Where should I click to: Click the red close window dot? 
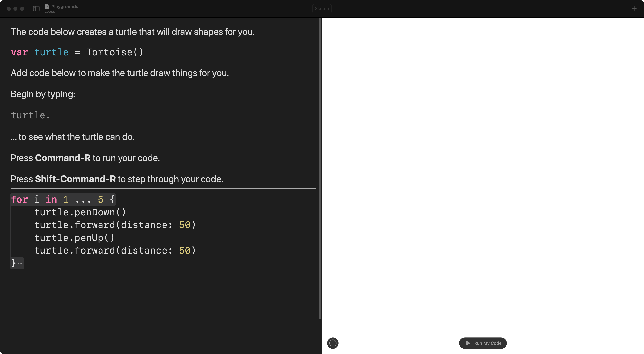point(9,9)
